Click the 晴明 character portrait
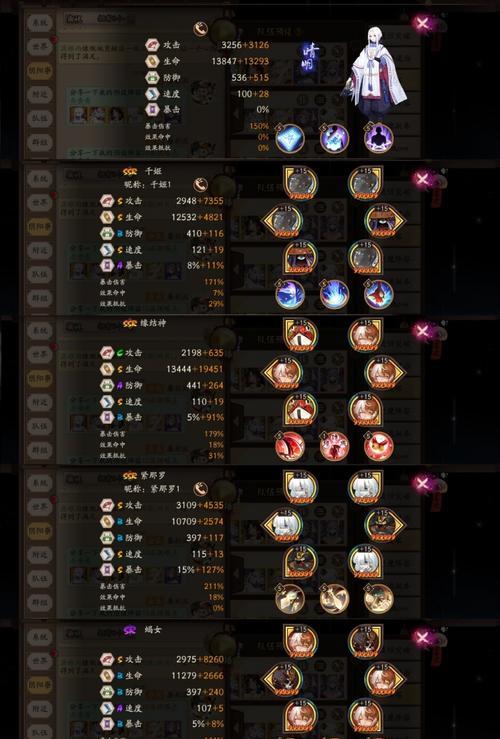This screenshot has height=739, width=500. [377, 73]
